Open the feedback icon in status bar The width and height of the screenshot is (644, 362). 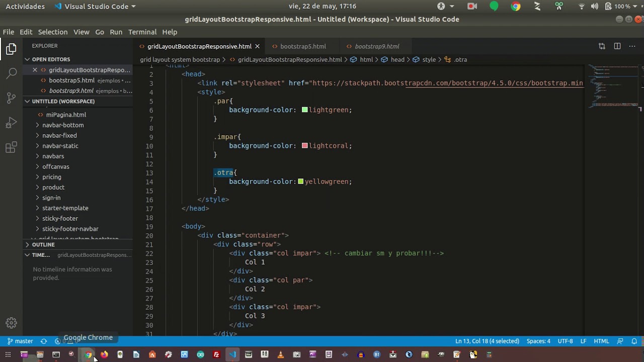[x=620, y=341]
